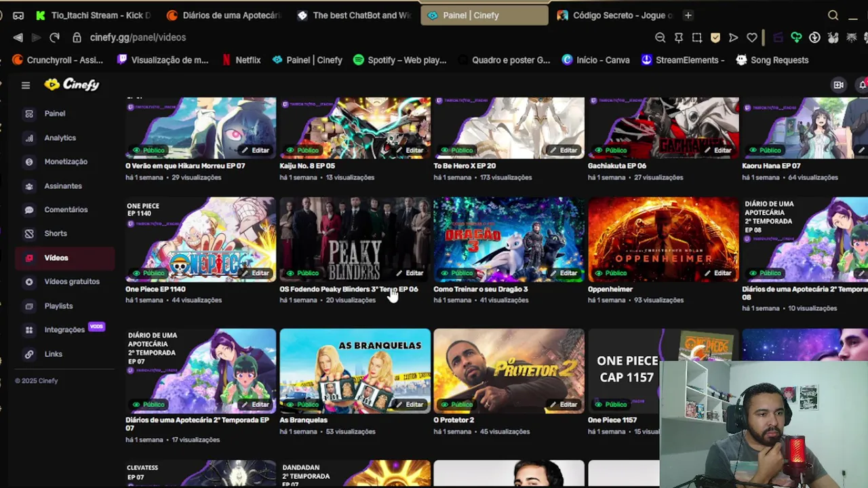Viewport: 868px width, 488px height.
Task: Click Público badge on One Piece 1157
Action: tap(611, 405)
